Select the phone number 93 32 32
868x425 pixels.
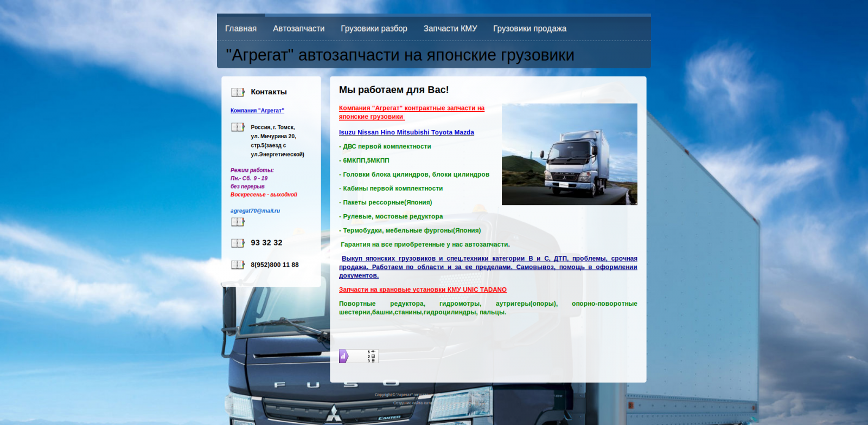[266, 243]
